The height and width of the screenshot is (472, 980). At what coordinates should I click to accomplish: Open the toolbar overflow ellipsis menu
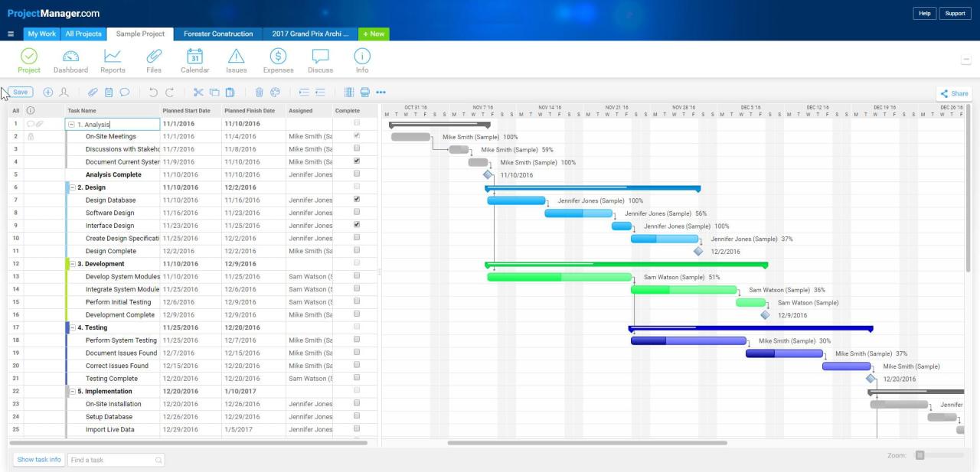[x=381, y=93]
